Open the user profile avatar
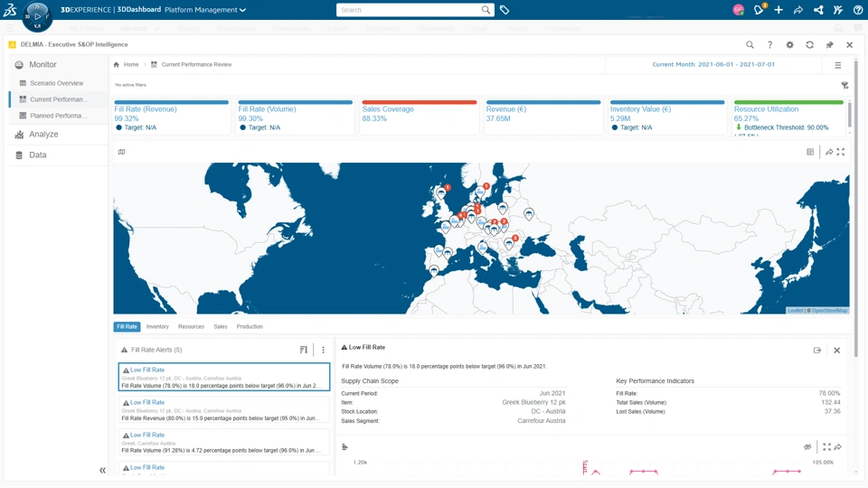 tap(738, 10)
